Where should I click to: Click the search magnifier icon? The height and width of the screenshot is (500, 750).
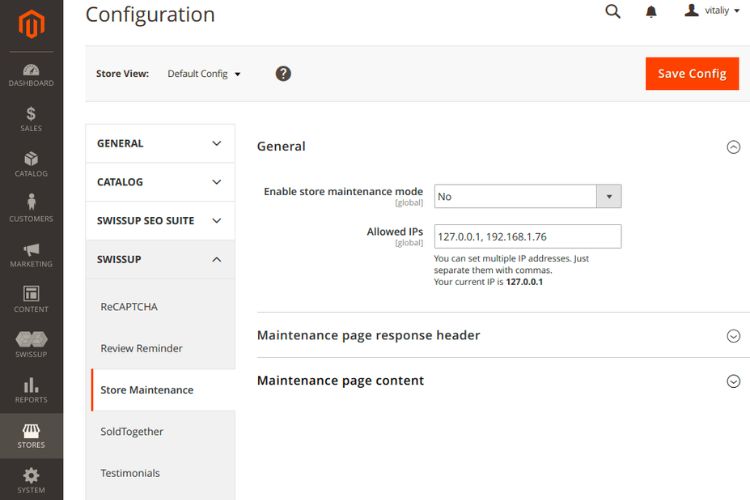click(613, 12)
